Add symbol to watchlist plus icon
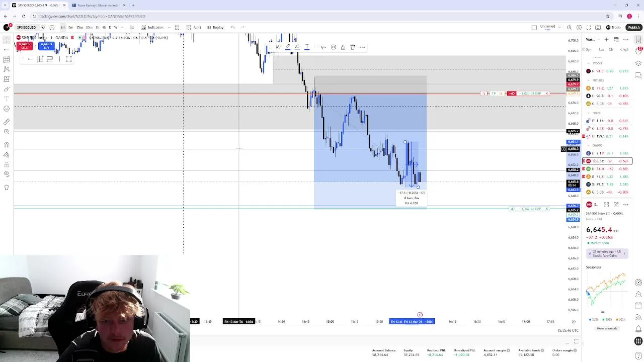Viewport: 644px width, 362px height. (x=607, y=39)
